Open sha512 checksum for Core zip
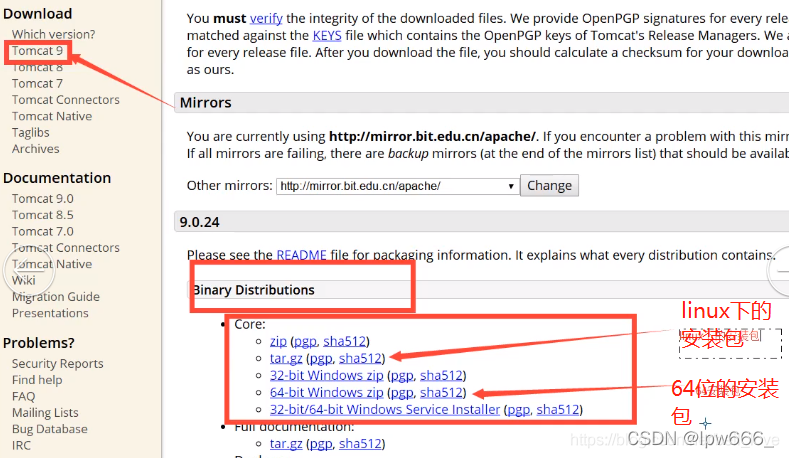This screenshot has height=458, width=789. pos(345,341)
